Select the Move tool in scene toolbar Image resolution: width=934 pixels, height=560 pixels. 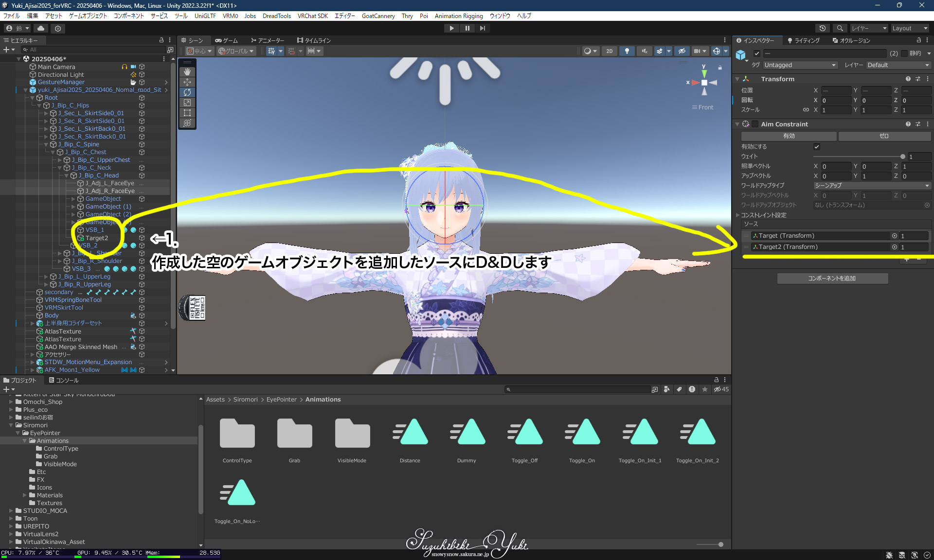pyautogui.click(x=187, y=82)
